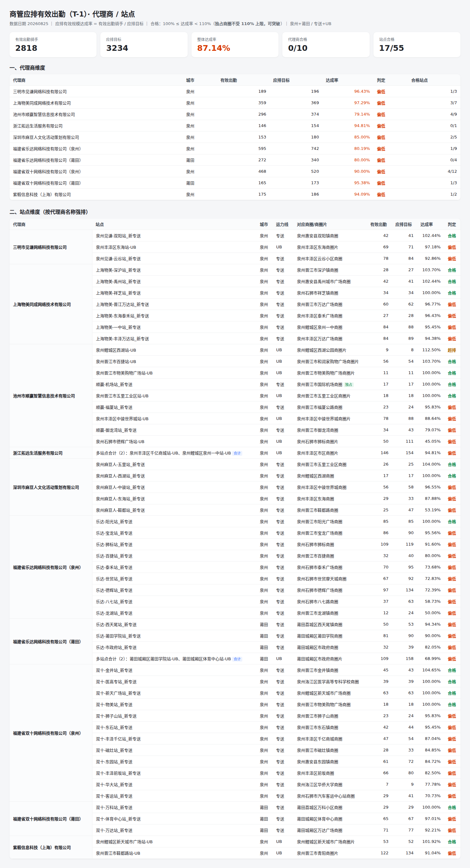Click station 双十-金井站_新专送

pyautogui.click(x=114, y=670)
